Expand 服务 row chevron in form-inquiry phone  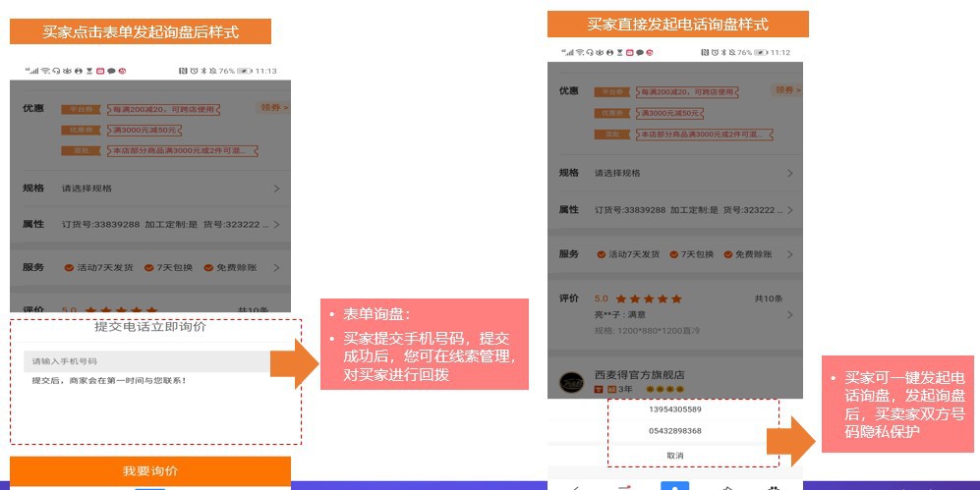[276, 268]
